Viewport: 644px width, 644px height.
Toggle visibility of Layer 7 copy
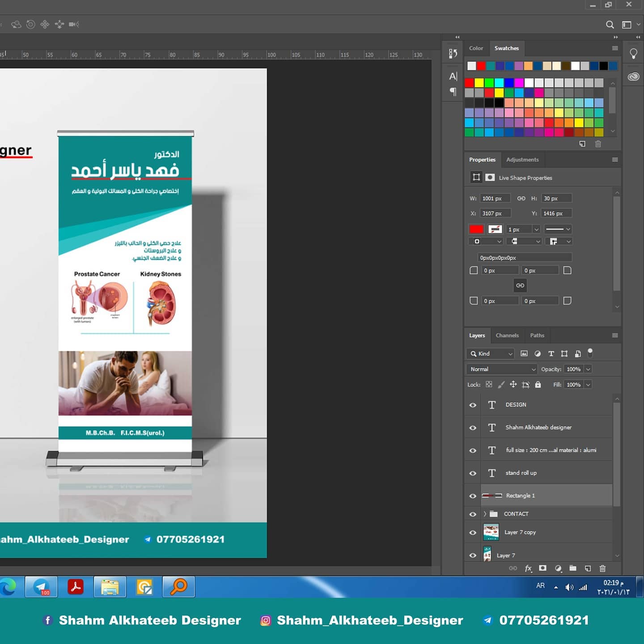point(473,533)
